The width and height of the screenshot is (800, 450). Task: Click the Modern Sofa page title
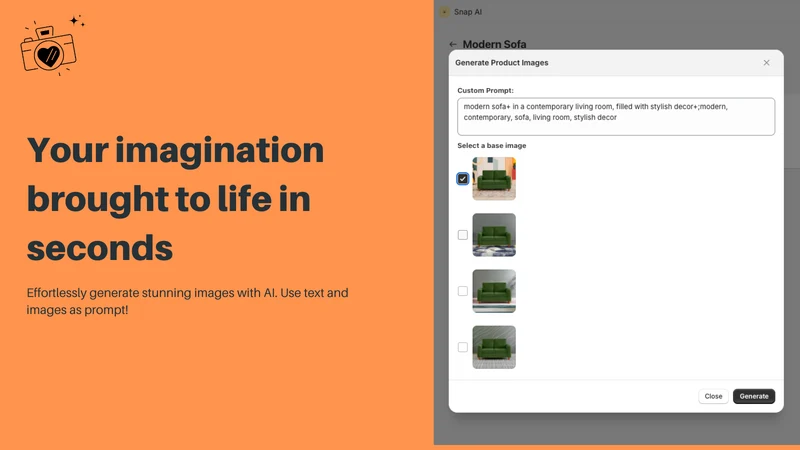click(x=494, y=44)
